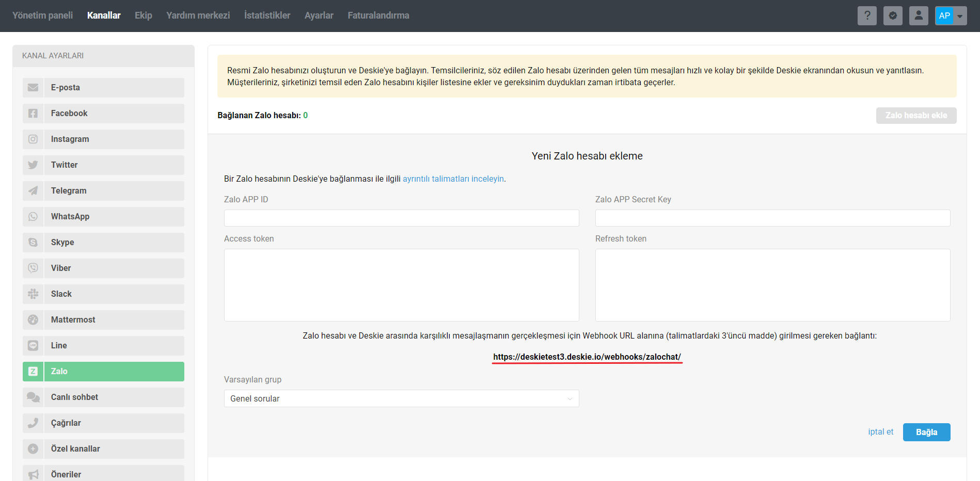The image size is (980, 481).
Task: Select the WhatsApp channel
Action: [x=103, y=217]
